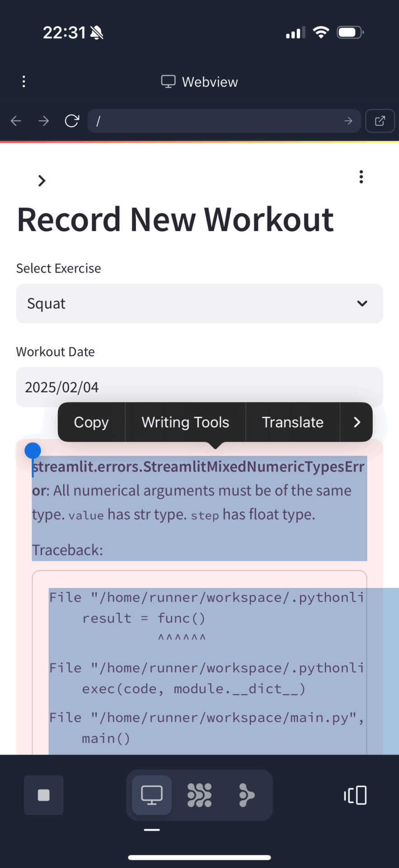Choose Writing Tools from selection menu
The height and width of the screenshot is (868, 399).
[185, 422]
